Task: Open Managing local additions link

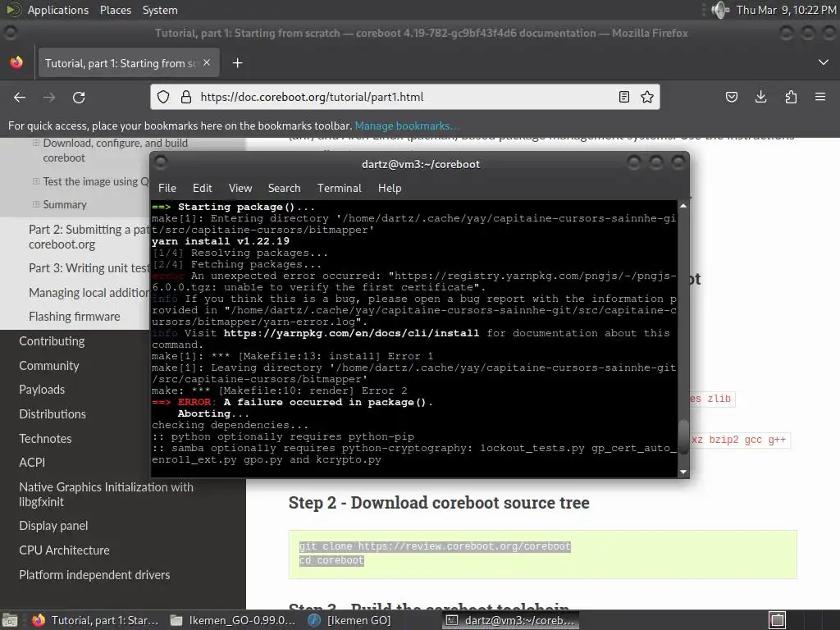Action: click(89, 293)
